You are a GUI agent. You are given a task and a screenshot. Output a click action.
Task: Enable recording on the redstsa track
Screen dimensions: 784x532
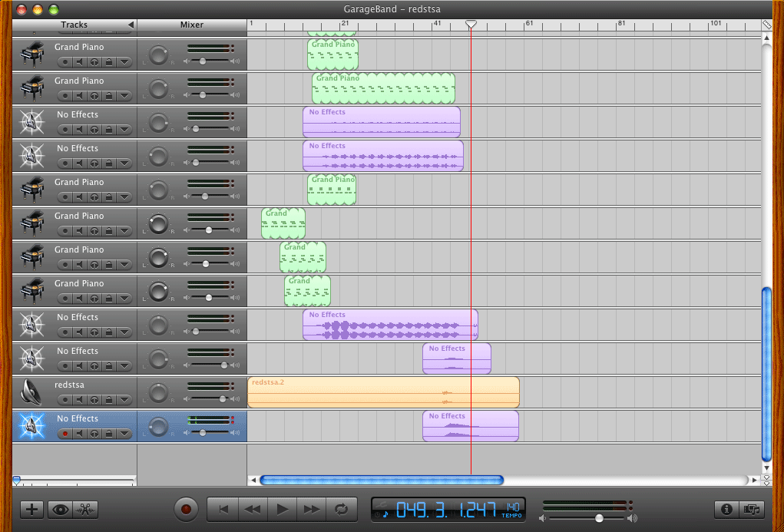65,400
